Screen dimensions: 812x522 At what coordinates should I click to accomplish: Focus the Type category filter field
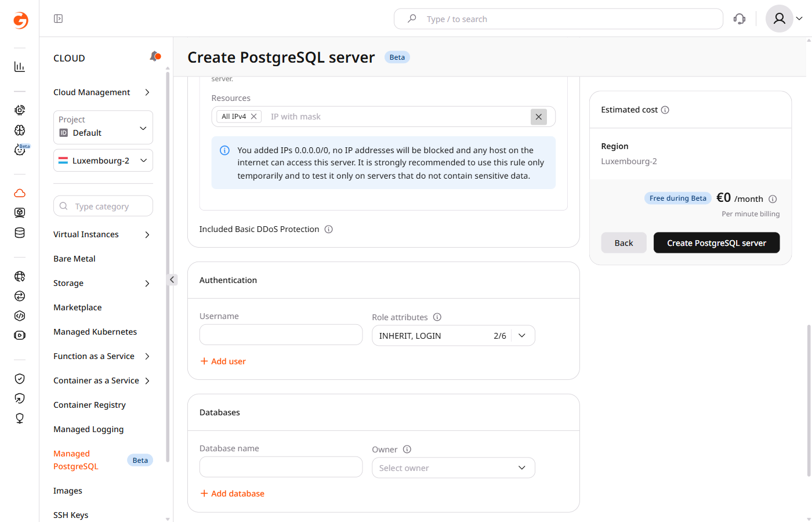pyautogui.click(x=103, y=206)
